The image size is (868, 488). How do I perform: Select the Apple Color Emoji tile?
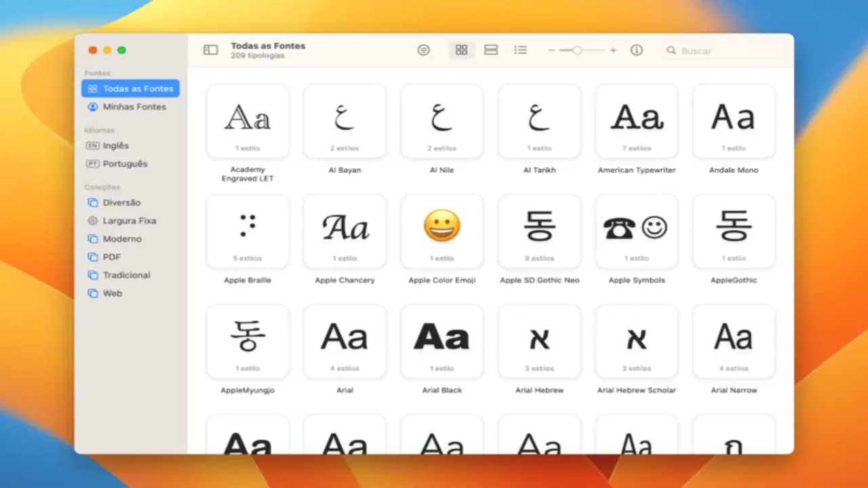pos(442,231)
